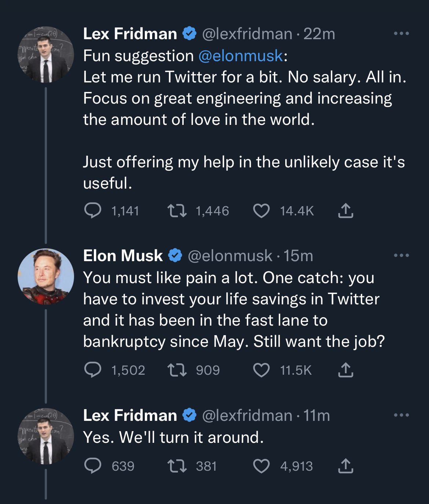
Task: Retweet the 'We'll turn it around' tweet
Action: tap(177, 466)
